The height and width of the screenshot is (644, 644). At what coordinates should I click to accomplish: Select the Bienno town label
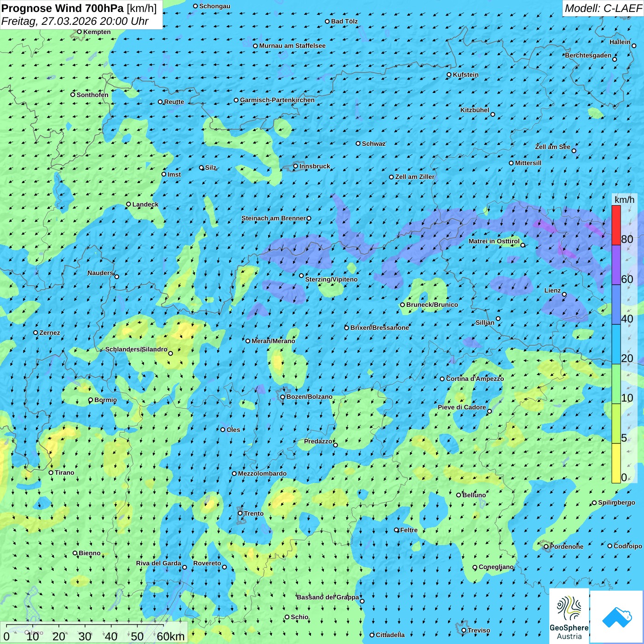[90, 553]
